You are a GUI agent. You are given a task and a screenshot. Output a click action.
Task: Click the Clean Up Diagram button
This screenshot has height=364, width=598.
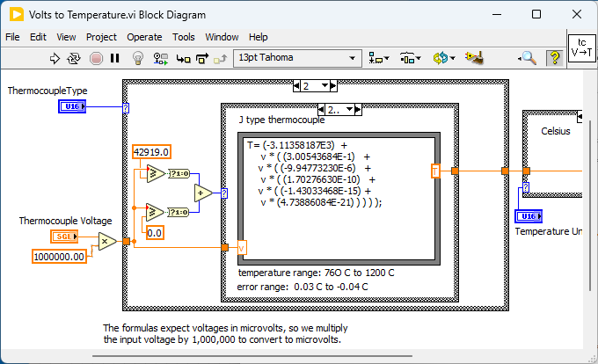(x=474, y=58)
